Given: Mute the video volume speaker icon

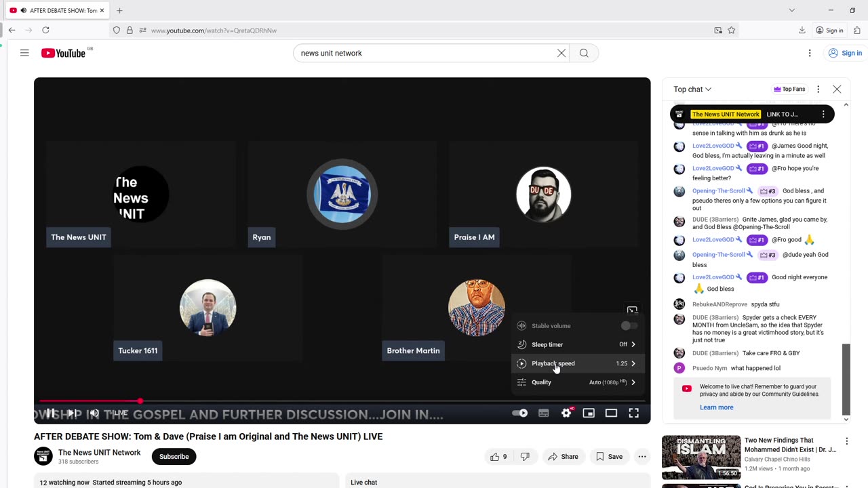Looking at the screenshot, I should tap(94, 413).
